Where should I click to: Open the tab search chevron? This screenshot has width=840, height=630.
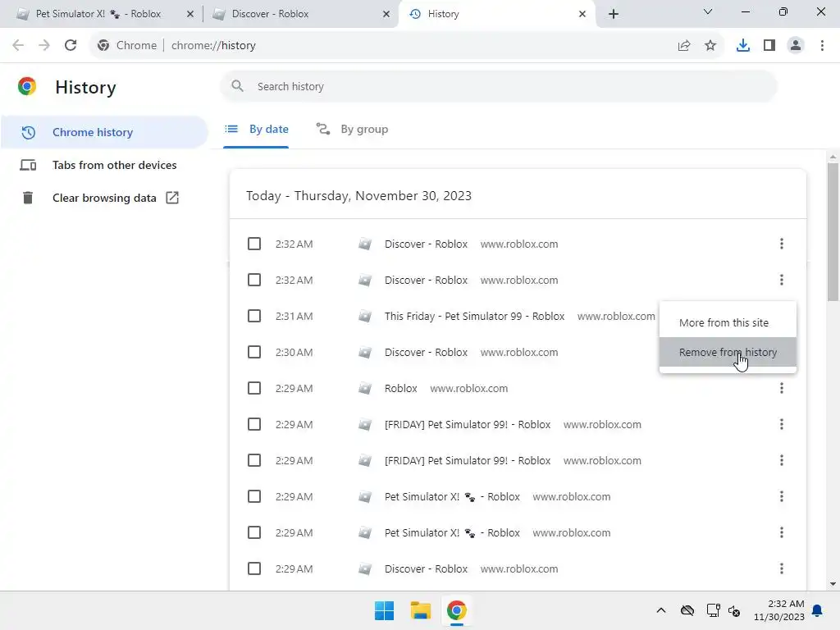click(708, 11)
